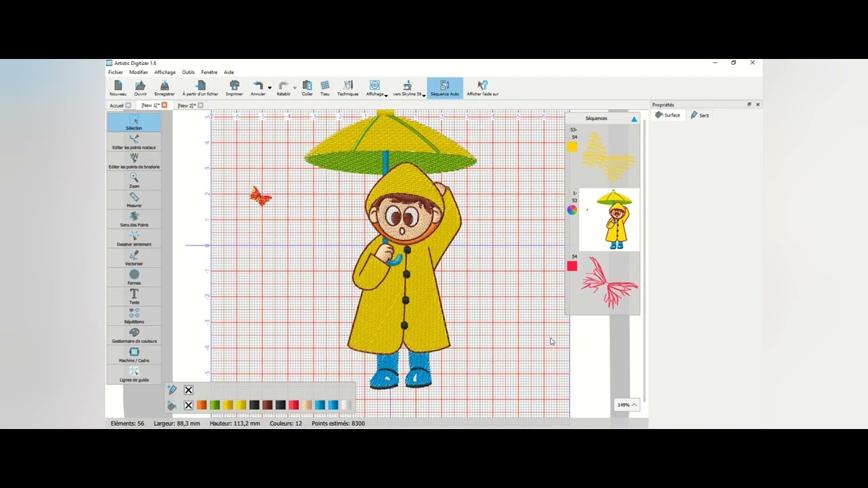This screenshot has width=868, height=488.
Task: Switch to the [New 2]* tab
Action: pyautogui.click(x=186, y=106)
